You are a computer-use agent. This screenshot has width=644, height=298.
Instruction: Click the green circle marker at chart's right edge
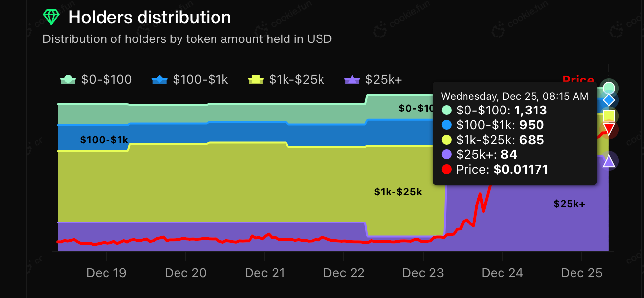click(609, 88)
